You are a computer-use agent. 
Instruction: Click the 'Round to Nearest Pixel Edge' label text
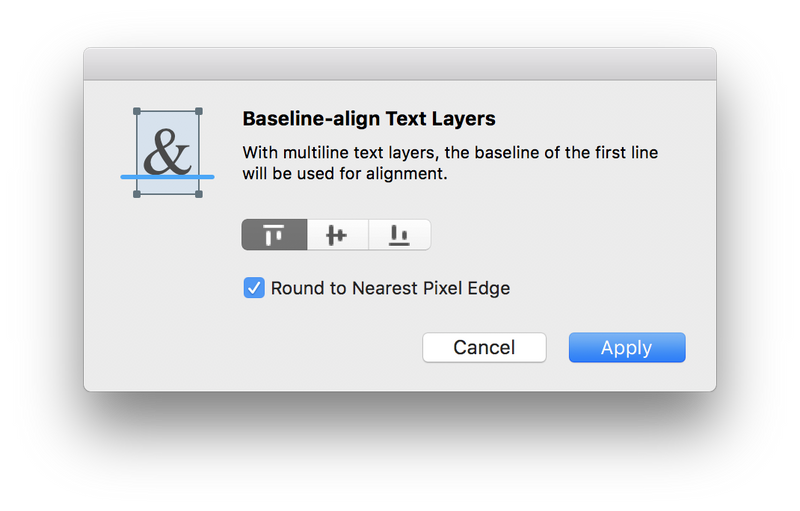390,288
